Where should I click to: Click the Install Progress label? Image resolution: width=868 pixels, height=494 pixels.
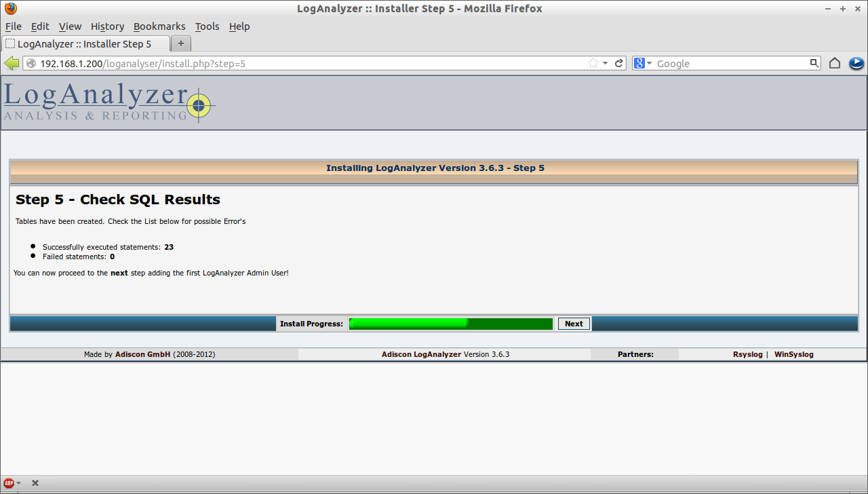tap(311, 324)
